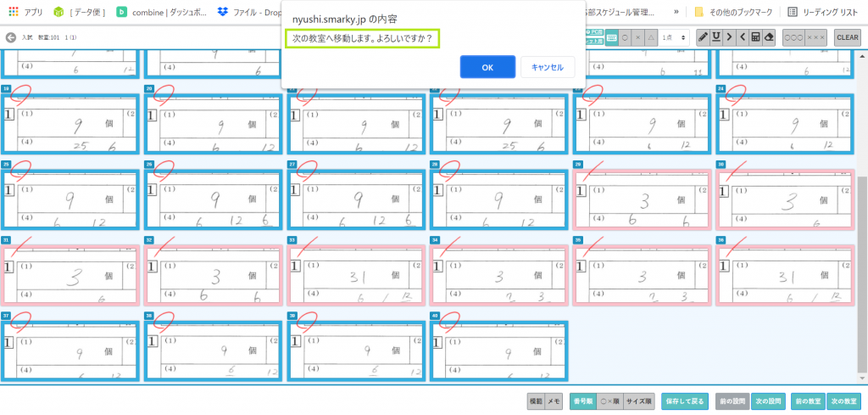The width and height of the screenshot is (868, 415).
Task: Click the 模範 button
Action: (536, 401)
